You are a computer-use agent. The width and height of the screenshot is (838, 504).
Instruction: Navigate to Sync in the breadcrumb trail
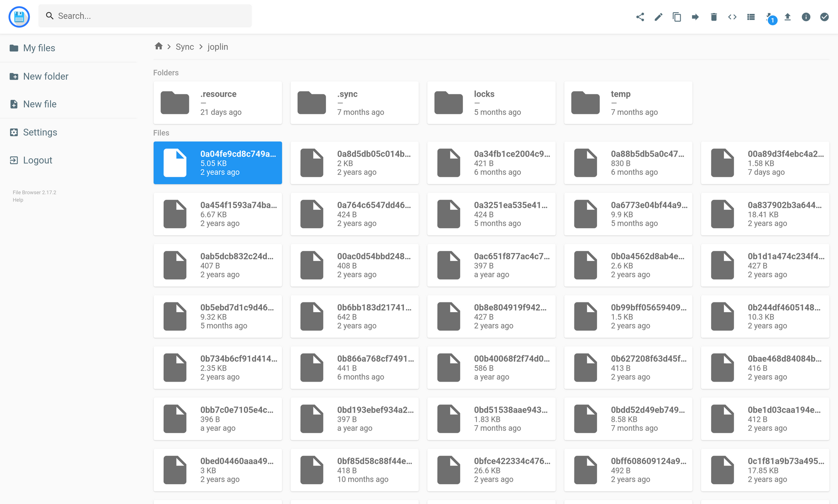pos(184,47)
